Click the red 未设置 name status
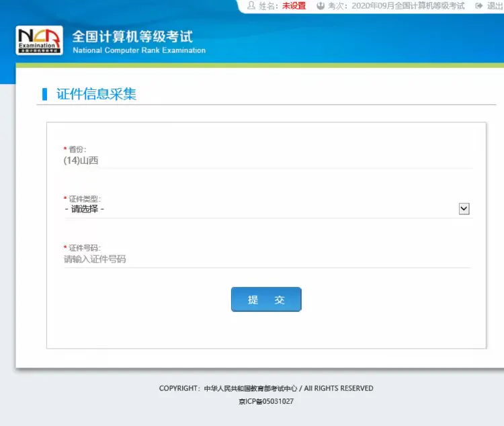 pos(294,6)
